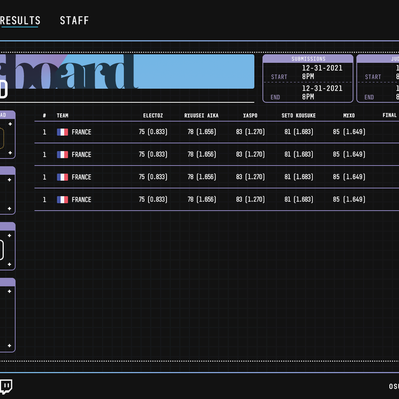Click the FINAL column header
The height and width of the screenshot is (399, 399).
pos(390,115)
